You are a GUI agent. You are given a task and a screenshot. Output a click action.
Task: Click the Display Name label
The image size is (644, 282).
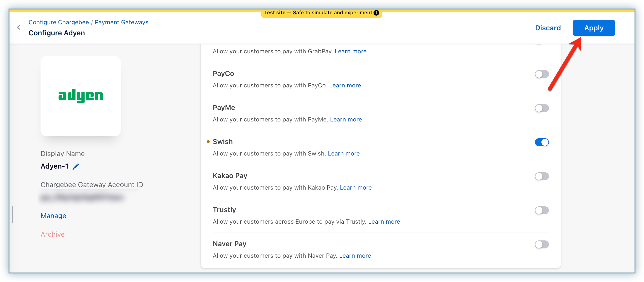coord(63,154)
